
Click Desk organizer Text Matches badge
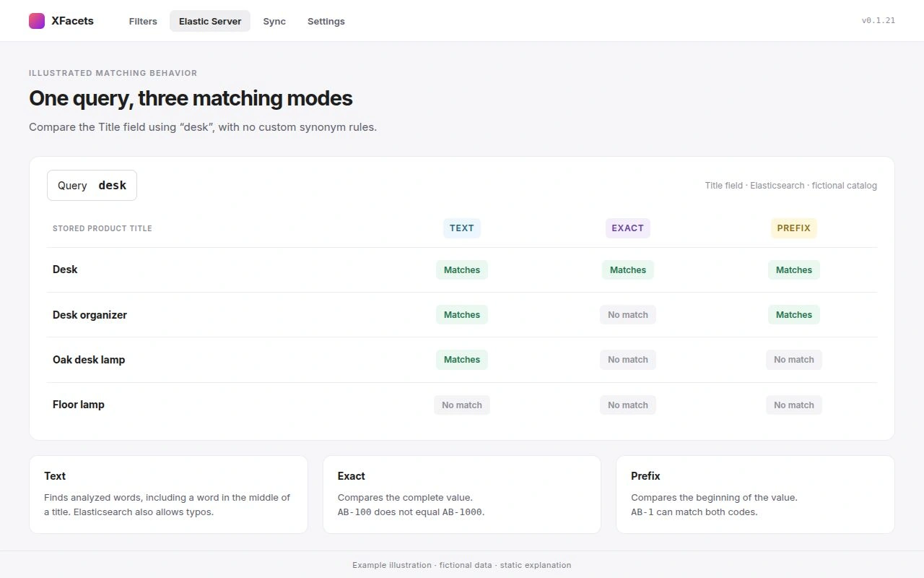coord(462,315)
